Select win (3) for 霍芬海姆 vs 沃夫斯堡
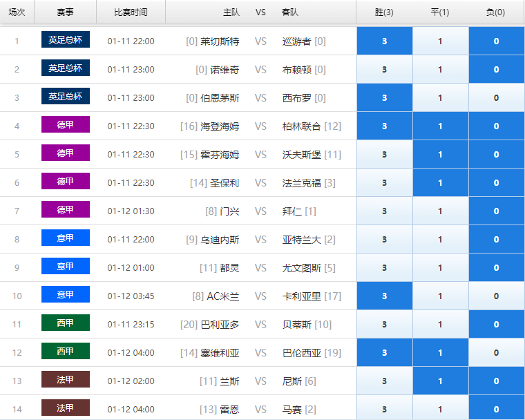This screenshot has height=420, width=525. 384,154
